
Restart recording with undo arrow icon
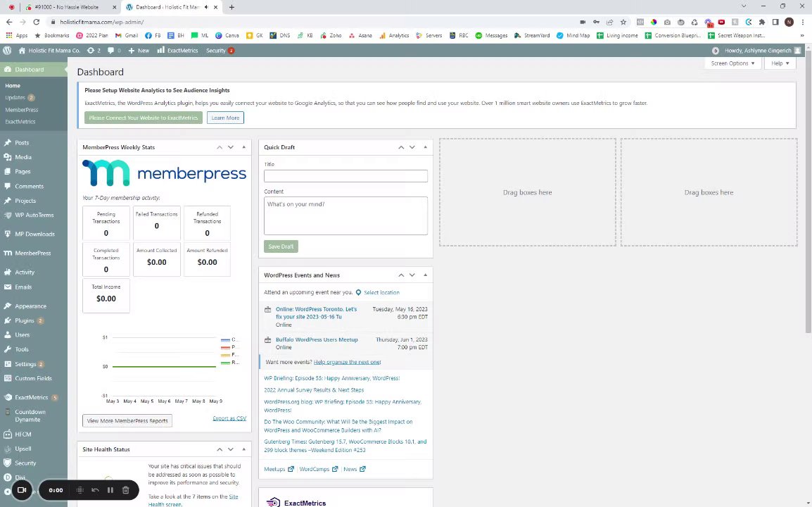[x=95, y=490]
